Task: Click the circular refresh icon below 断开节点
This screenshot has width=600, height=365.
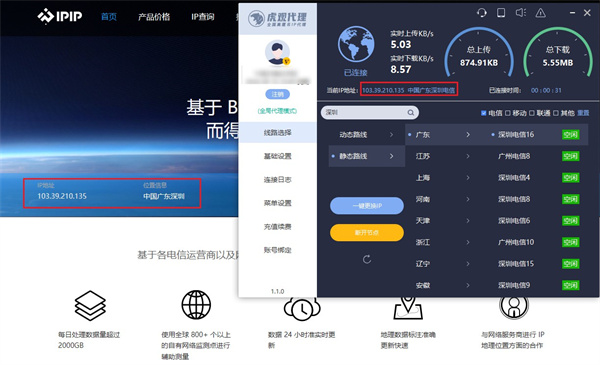Action: tap(367, 259)
